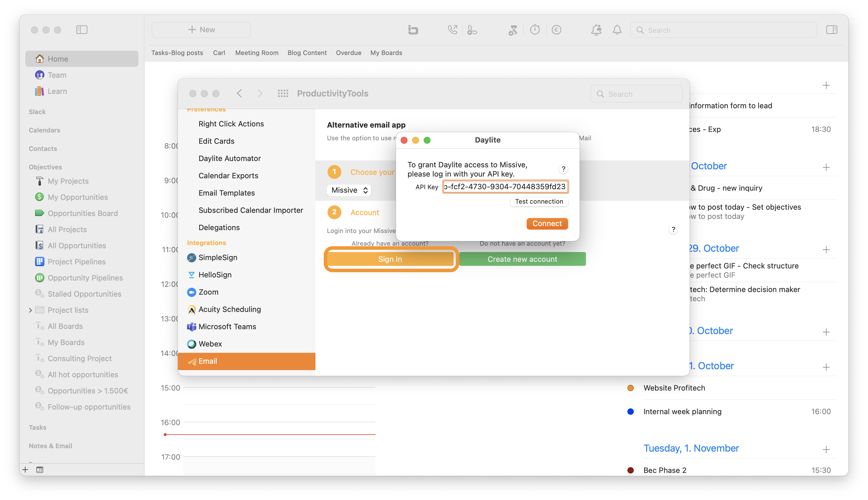This screenshot has height=500, width=868.
Task: Switch to the Carl tab
Action: click(219, 52)
